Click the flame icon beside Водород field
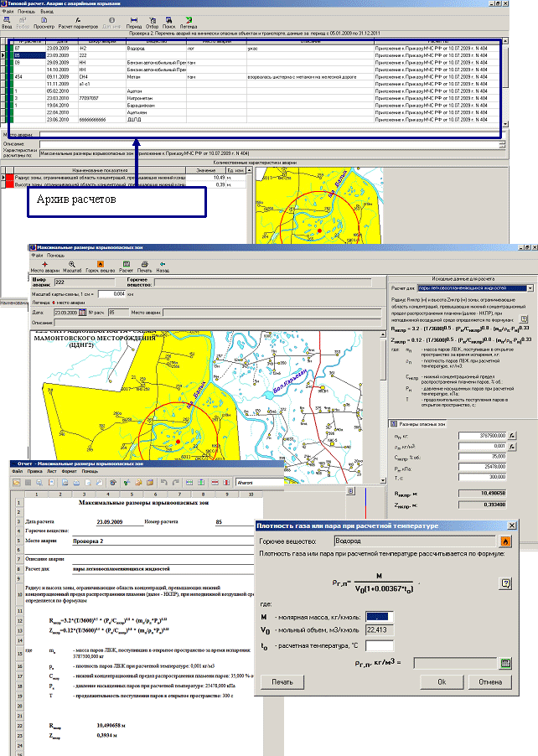The image size is (538, 756). pos(504,541)
